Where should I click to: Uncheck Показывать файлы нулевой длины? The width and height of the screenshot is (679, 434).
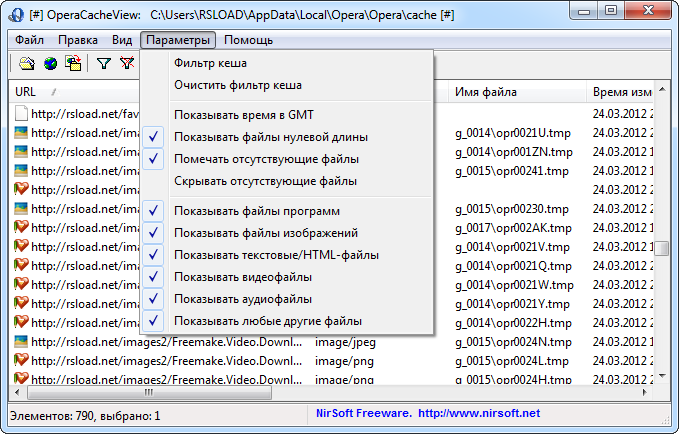click(287, 137)
